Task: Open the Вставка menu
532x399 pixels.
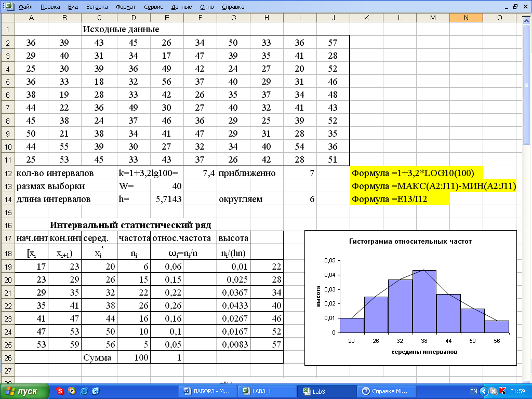Action: [97, 7]
